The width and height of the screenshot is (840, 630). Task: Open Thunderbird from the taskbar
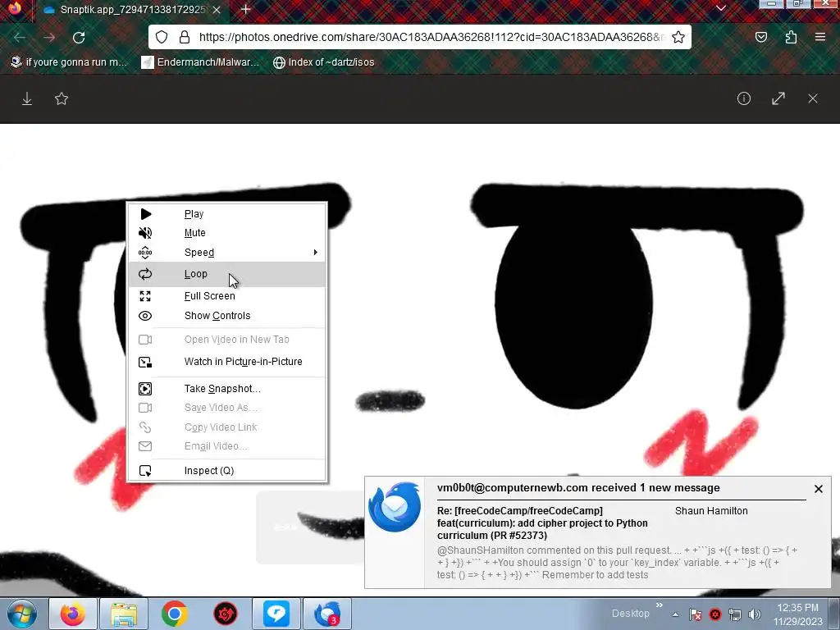327,614
